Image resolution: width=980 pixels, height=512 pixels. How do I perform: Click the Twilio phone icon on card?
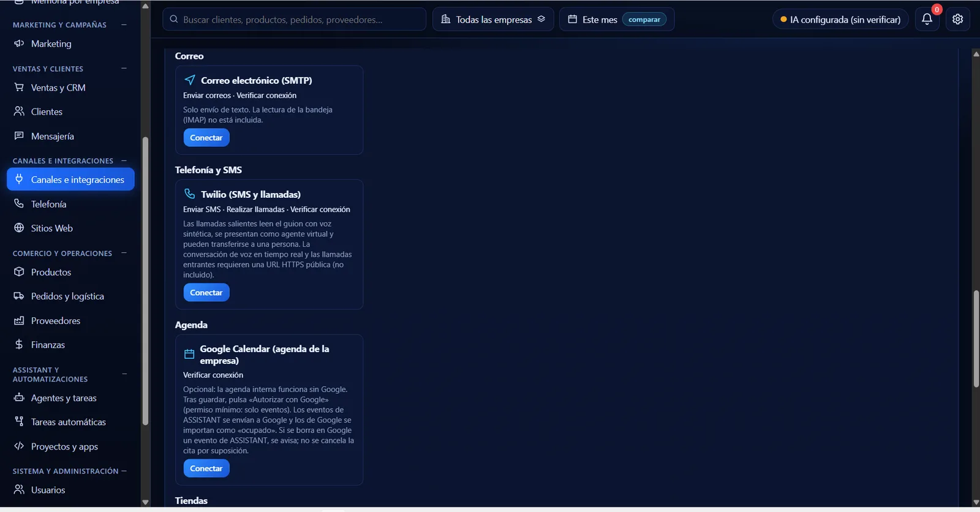(x=190, y=194)
